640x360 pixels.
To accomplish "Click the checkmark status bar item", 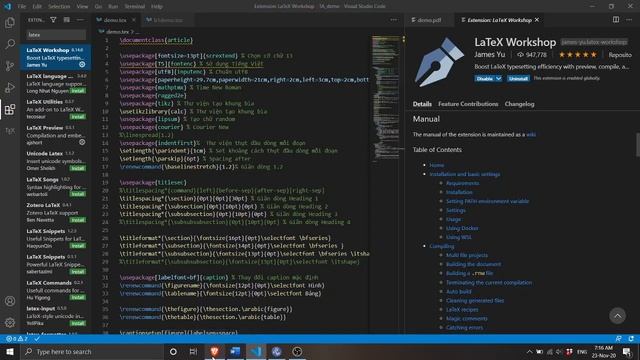I will [37, 339].
